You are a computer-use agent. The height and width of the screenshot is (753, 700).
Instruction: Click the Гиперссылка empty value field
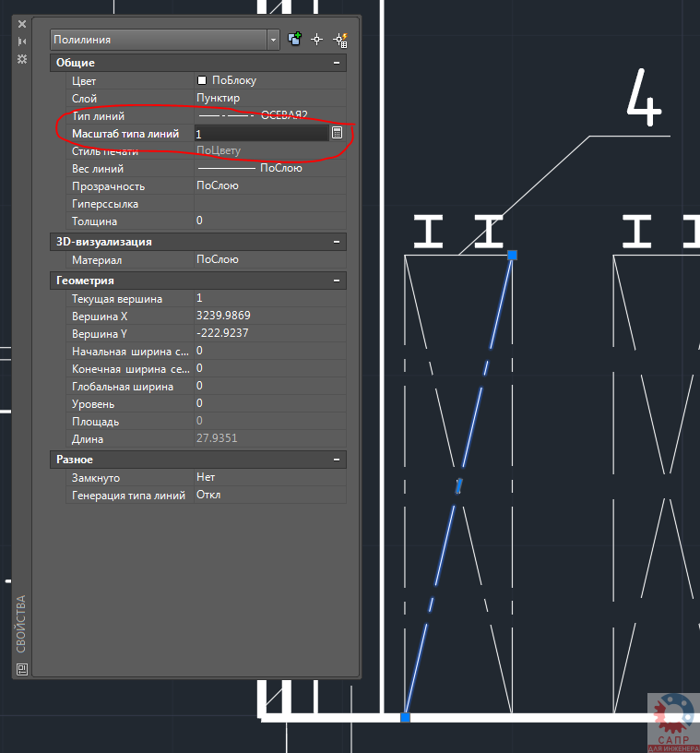270,204
